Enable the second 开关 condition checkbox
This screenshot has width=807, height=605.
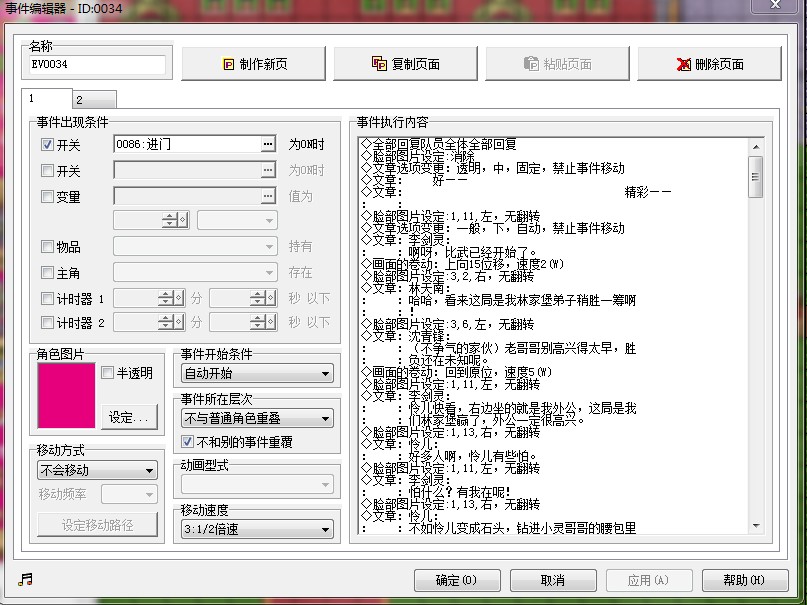47,170
